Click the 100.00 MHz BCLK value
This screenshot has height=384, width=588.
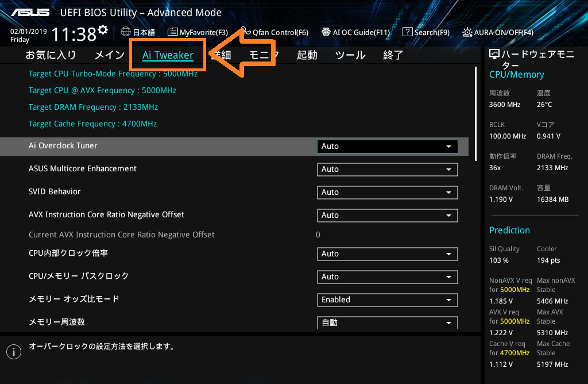pos(508,136)
